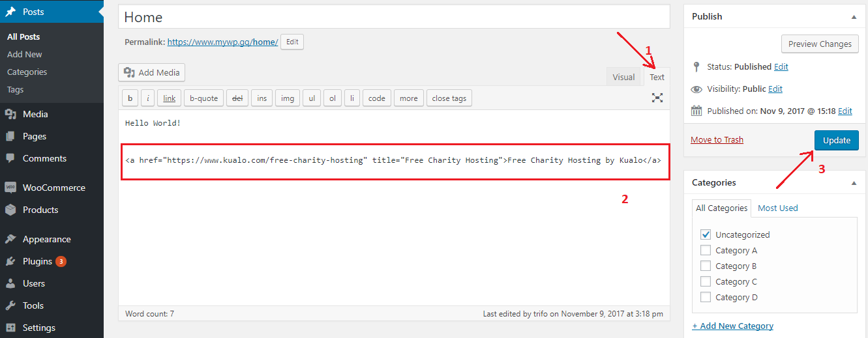The image size is (868, 338).
Task: Click the Add Media button
Action: pyautogui.click(x=152, y=72)
